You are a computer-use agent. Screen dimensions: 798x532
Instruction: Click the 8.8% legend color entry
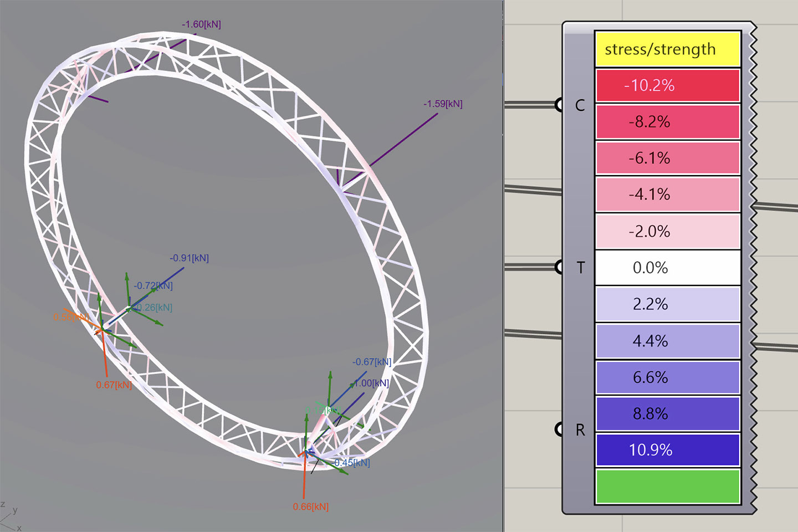667,414
